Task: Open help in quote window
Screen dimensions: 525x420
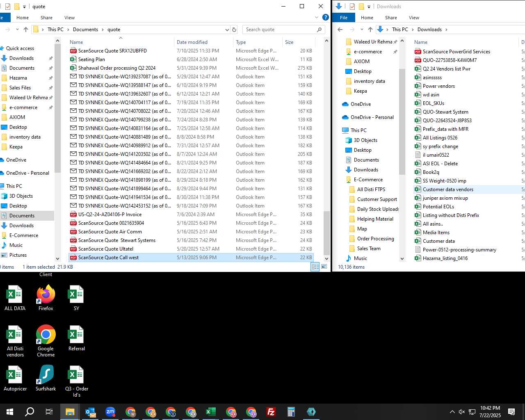Action: pos(325,17)
